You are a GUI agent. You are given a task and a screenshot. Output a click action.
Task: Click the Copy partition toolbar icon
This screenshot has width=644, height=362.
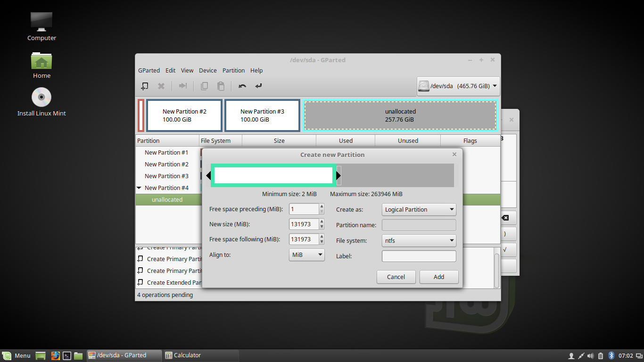tap(204, 86)
